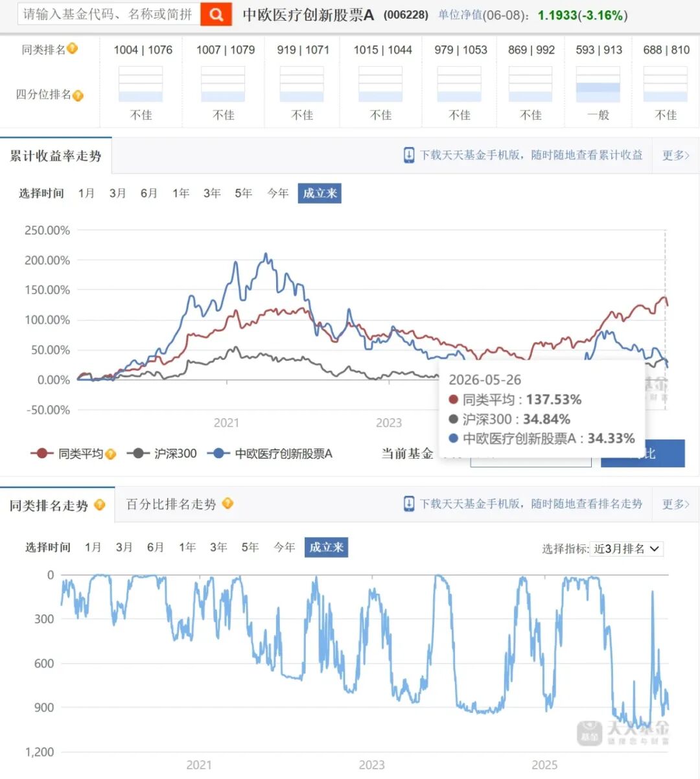
Task: Open the 下载天天基金手机版 link about 排名走势
Action: [531, 504]
